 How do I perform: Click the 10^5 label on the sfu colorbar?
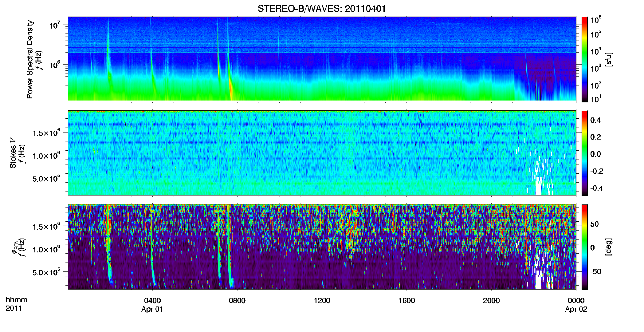(x=596, y=34)
